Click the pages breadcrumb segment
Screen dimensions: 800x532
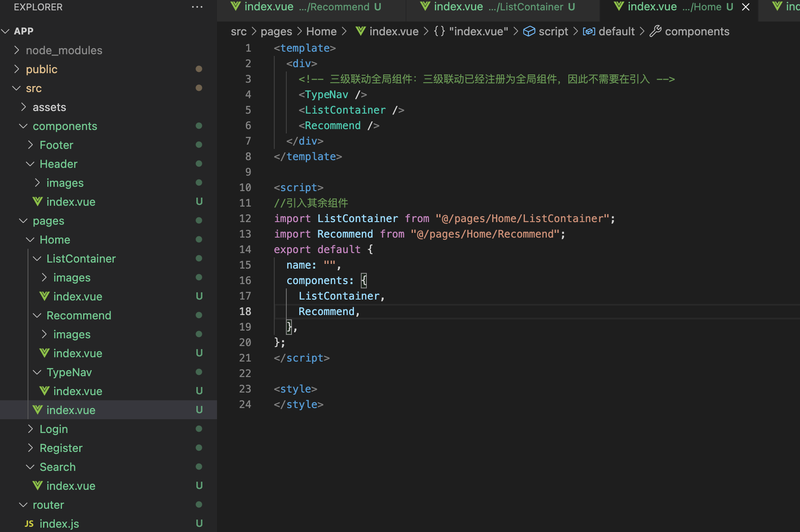pos(276,31)
